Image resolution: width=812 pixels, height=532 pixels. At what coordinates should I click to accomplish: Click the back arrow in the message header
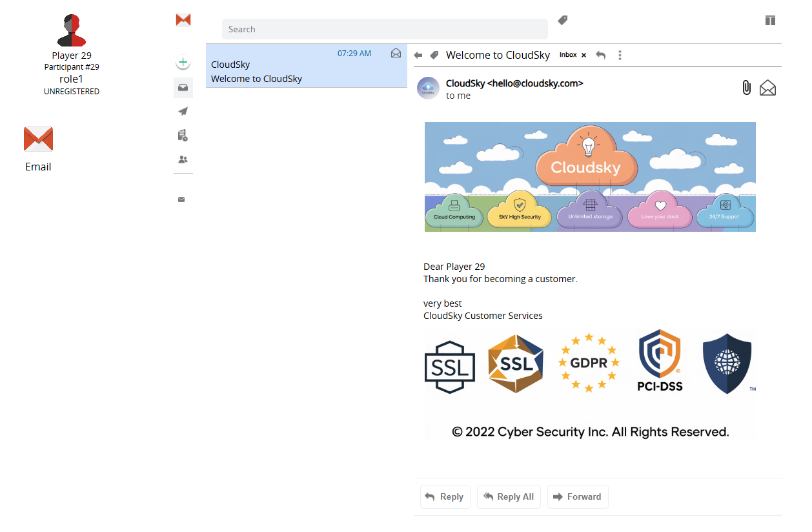tap(418, 56)
